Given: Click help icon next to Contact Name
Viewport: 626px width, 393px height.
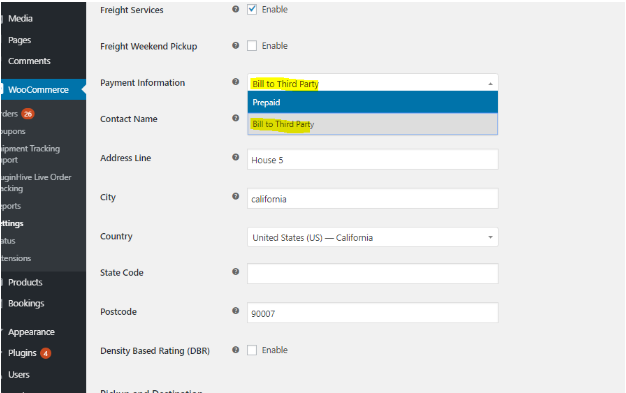Looking at the screenshot, I should pos(236,118).
